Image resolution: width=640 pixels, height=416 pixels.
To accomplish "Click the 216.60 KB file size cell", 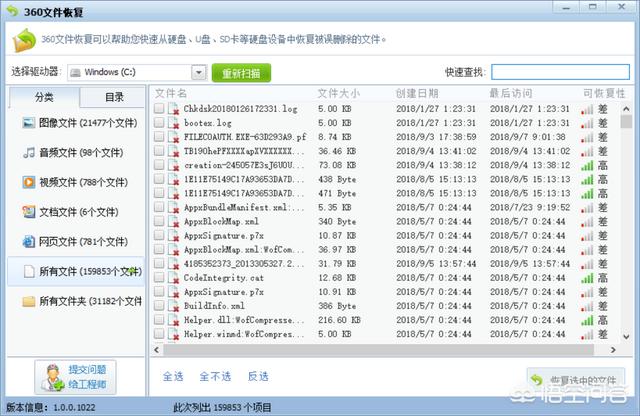I will [x=339, y=320].
